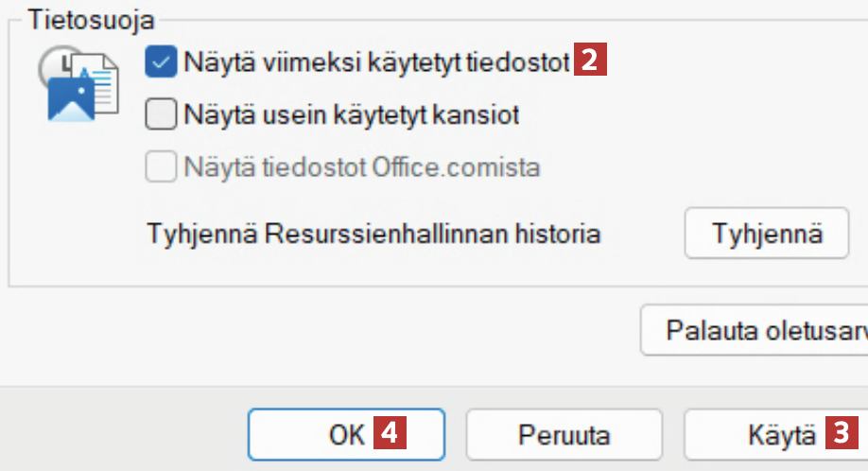Apply changes with the Käytä button
868x471 pixels.
pyautogui.click(x=781, y=435)
